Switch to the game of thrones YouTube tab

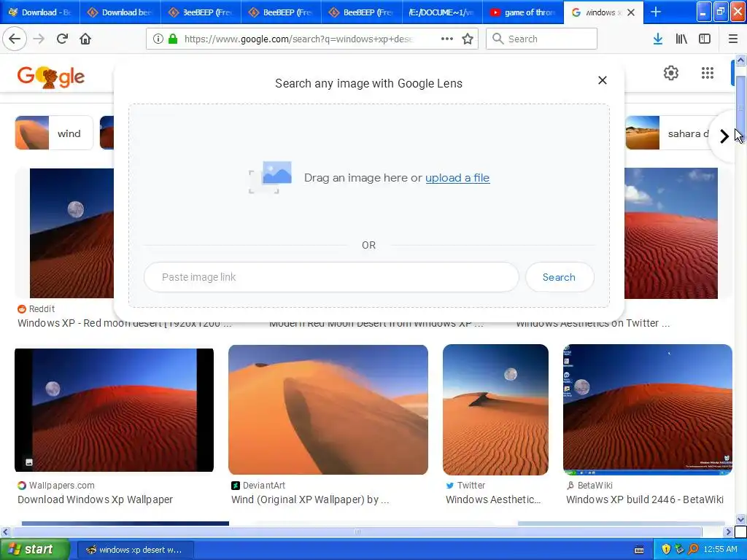[x=523, y=12]
